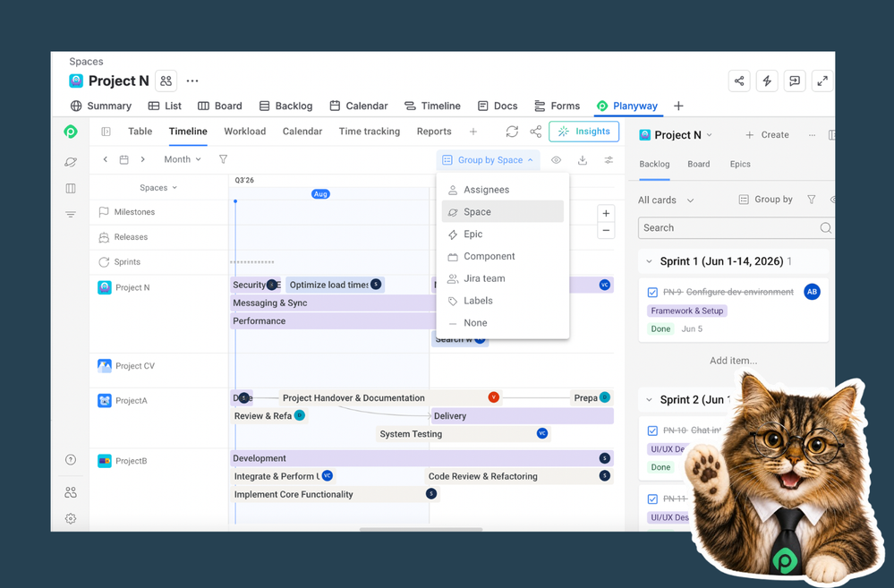
Task: Collapse the Sprint 1 section
Action: 649,261
